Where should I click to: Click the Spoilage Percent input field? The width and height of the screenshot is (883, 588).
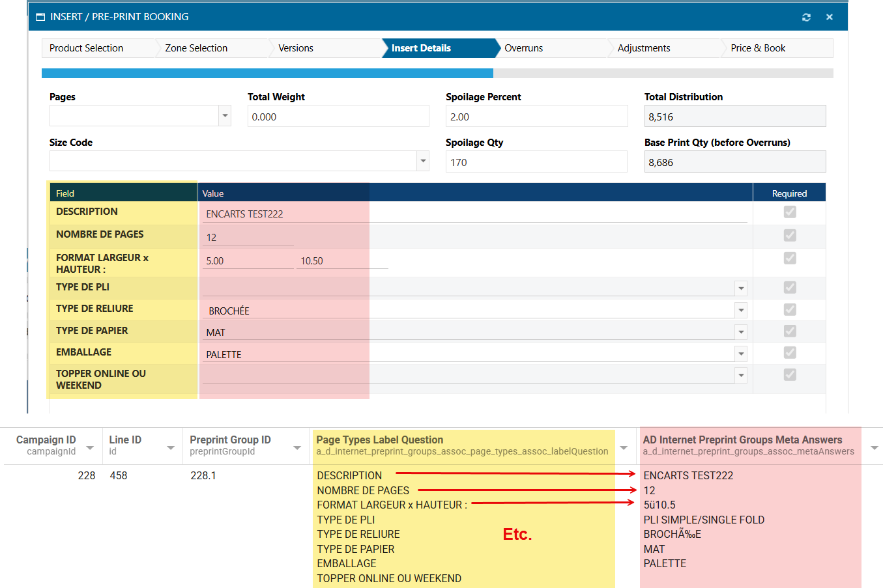pos(536,117)
